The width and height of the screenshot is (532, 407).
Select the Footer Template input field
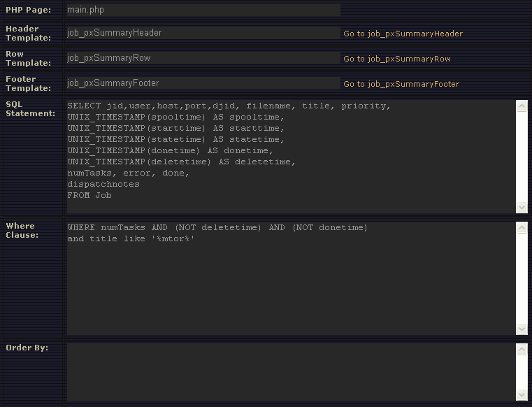coord(203,83)
